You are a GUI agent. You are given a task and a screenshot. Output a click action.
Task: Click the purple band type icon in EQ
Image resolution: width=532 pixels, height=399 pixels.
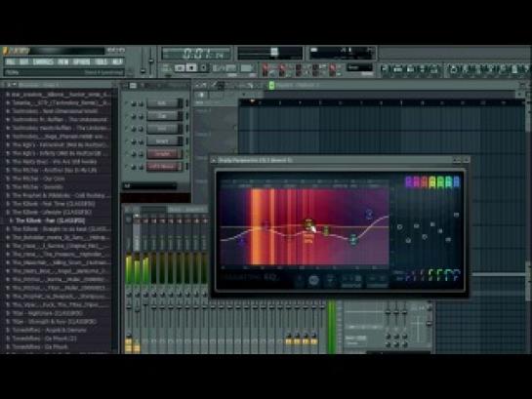coord(408,182)
